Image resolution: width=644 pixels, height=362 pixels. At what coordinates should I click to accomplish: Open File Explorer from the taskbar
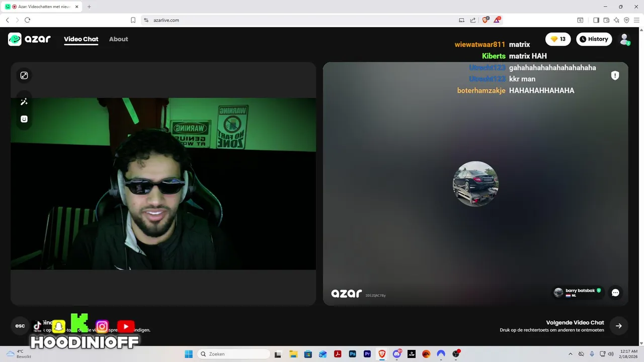click(293, 354)
